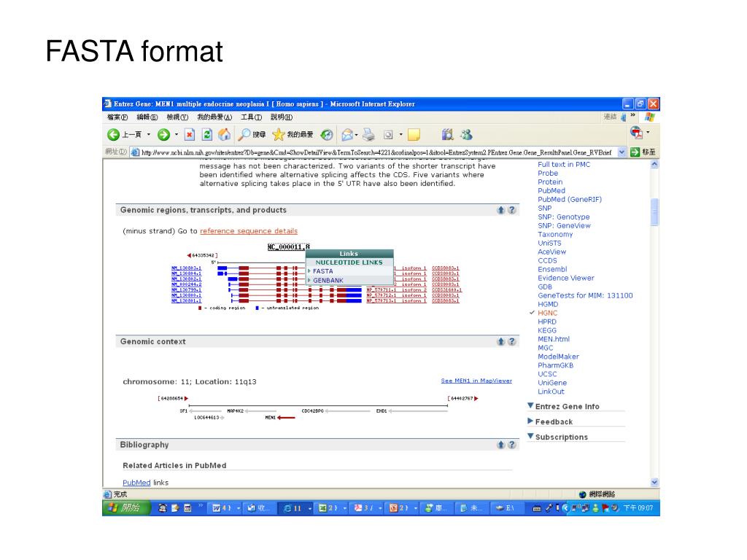Go to the Home page icon
Image resolution: width=747 pixels, height=560 pixels.
(224, 135)
